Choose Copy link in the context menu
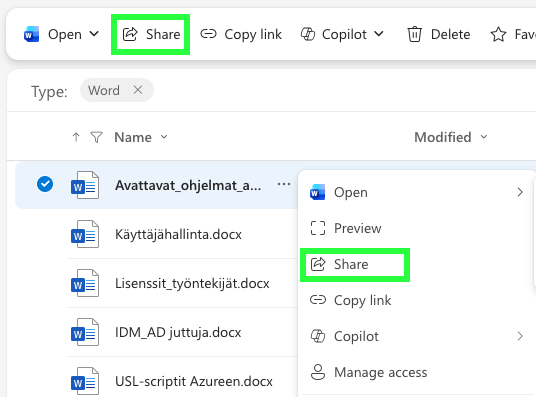 pos(416,300)
